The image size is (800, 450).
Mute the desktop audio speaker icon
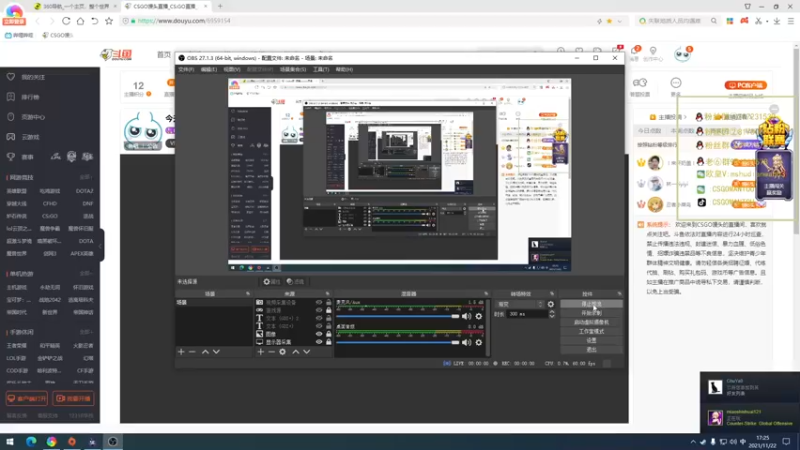(x=466, y=342)
